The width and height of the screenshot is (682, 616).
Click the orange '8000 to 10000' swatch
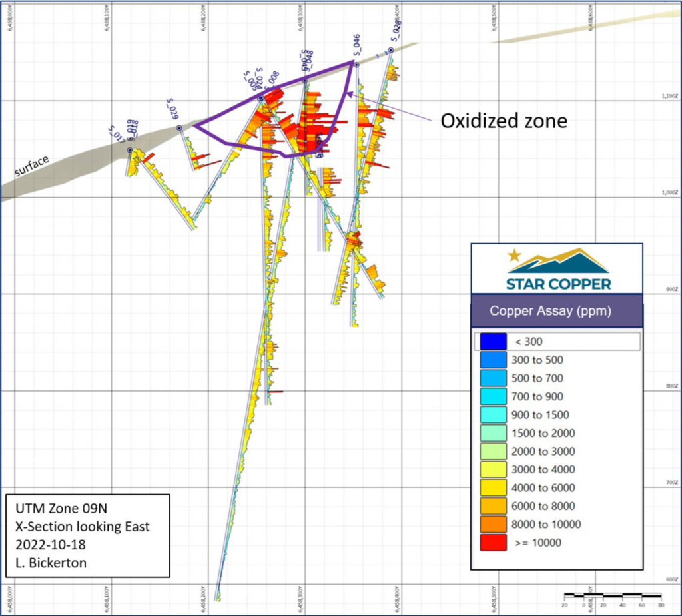[492, 524]
